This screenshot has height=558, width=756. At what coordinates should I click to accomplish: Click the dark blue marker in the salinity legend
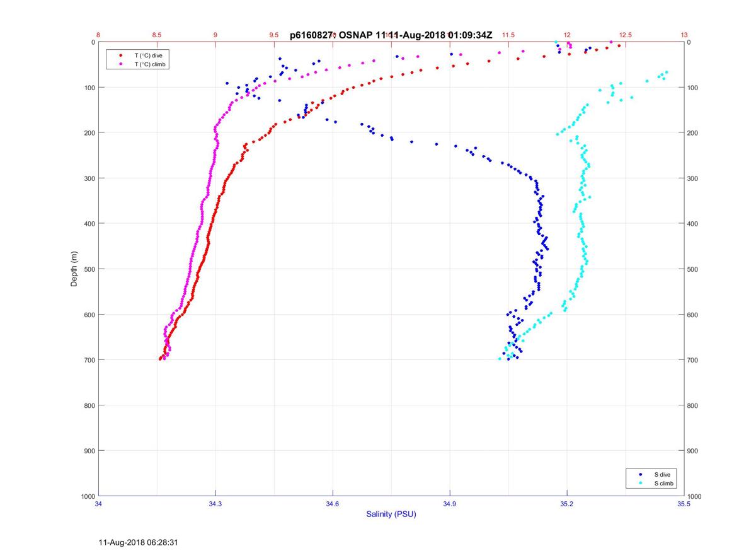(x=641, y=474)
